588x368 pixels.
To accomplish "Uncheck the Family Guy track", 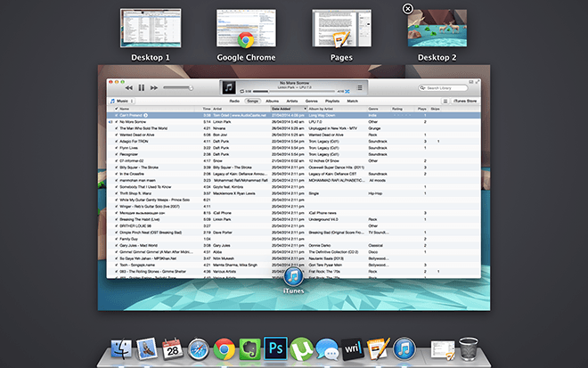I will pos(116,239).
